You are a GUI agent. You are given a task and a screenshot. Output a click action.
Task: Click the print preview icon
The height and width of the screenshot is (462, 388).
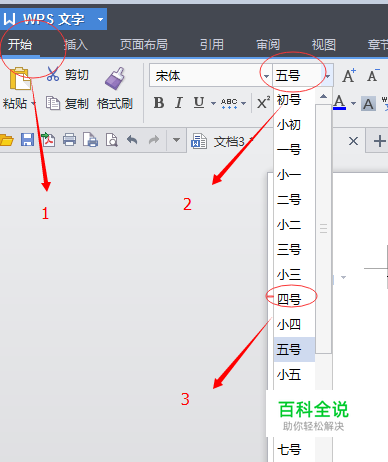click(x=111, y=140)
